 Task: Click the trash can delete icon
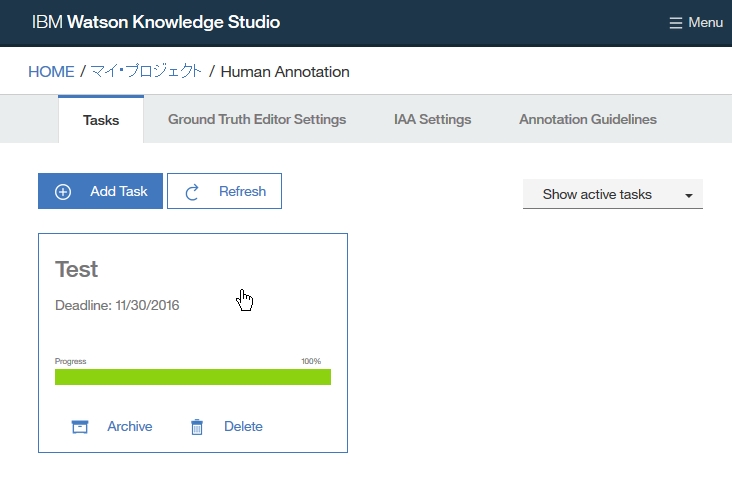point(197,427)
